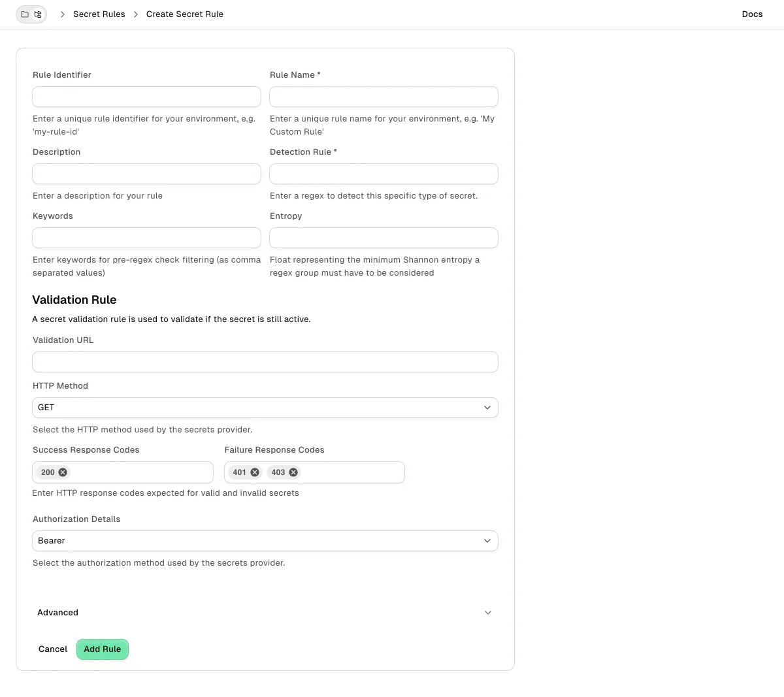Click the Validation Rule heading
The height and width of the screenshot is (697, 784).
tap(74, 300)
